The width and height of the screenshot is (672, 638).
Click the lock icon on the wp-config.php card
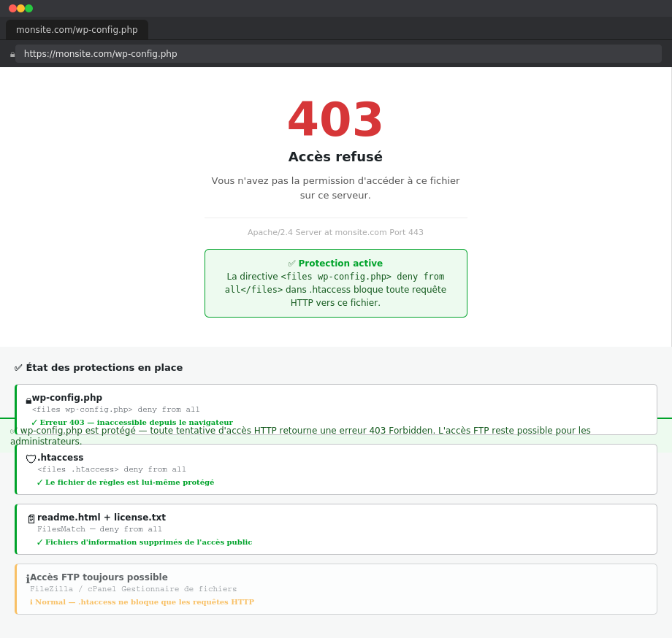28,401
